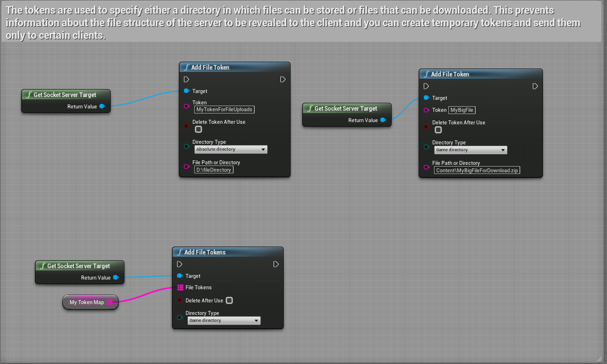
Task: Click the File Path pin beside D:\fileDirectory
Action: (186, 167)
